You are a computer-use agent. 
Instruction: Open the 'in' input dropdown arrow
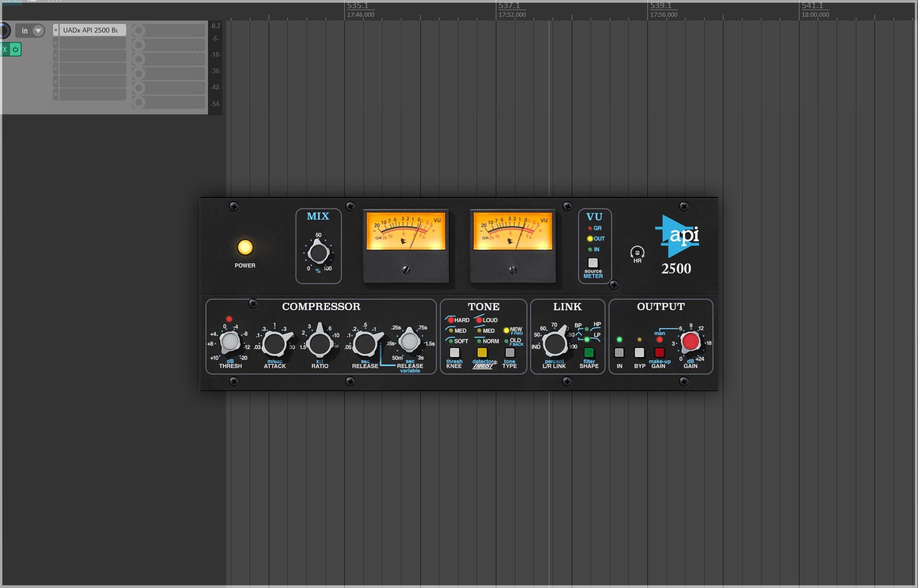[38, 31]
